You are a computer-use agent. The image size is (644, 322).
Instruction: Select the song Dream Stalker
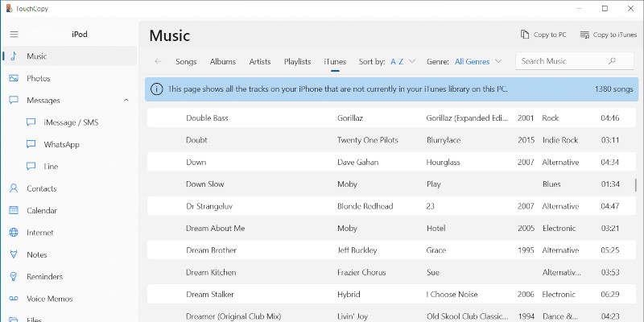pos(210,294)
